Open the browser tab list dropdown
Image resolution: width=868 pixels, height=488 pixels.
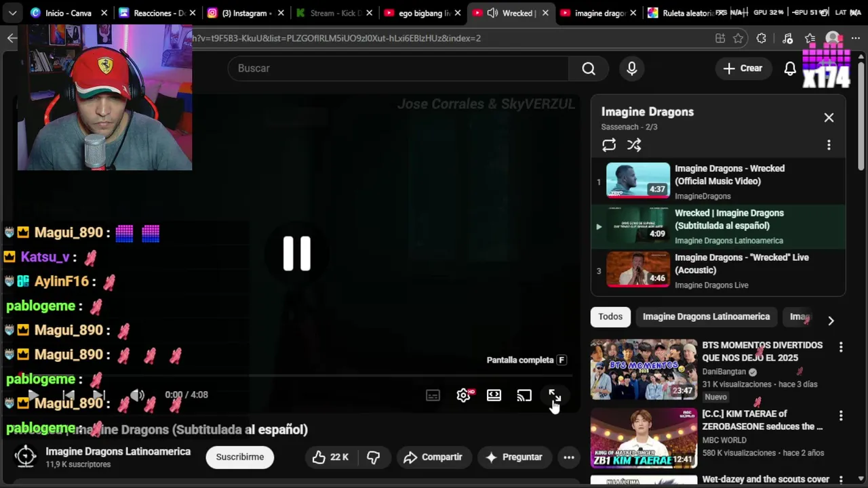[x=12, y=13]
